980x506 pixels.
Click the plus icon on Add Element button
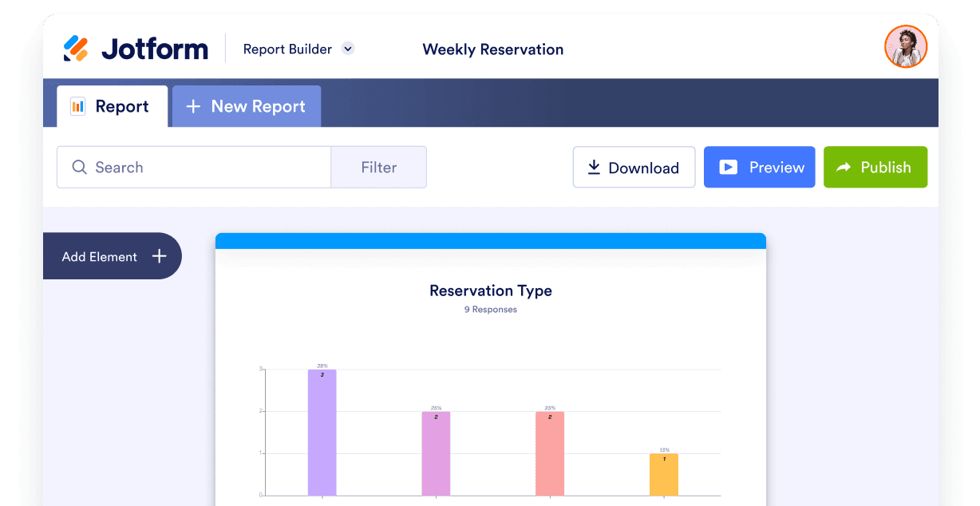(x=161, y=255)
